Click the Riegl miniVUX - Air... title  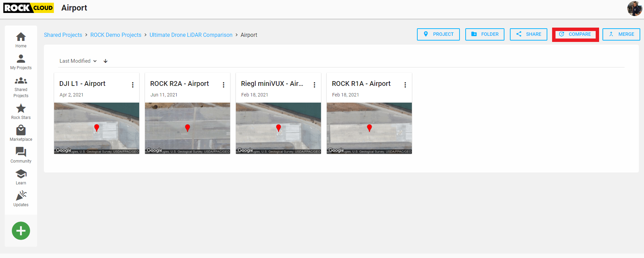(x=272, y=84)
